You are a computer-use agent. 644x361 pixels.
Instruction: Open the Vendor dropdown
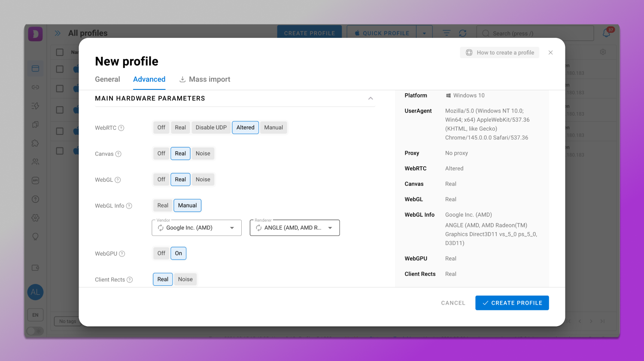pos(232,228)
